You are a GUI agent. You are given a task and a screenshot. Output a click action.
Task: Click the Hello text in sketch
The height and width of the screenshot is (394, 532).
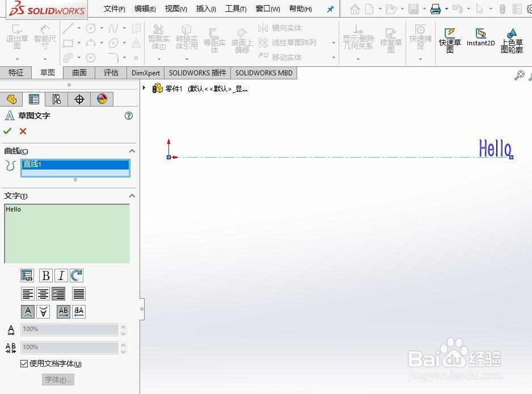(495, 148)
